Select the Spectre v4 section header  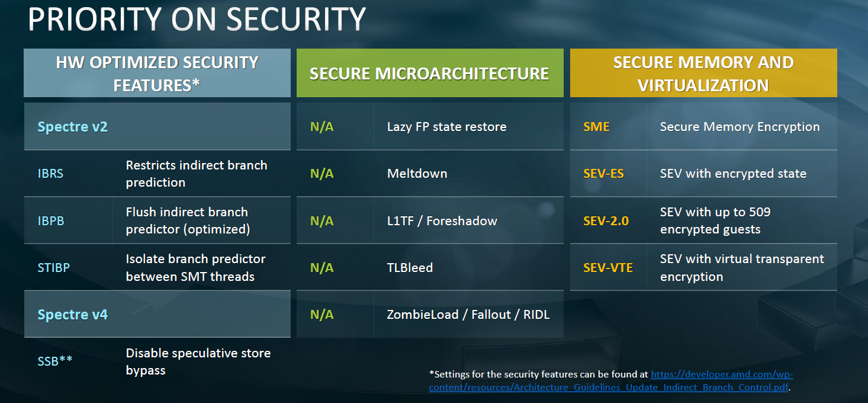tap(157, 314)
